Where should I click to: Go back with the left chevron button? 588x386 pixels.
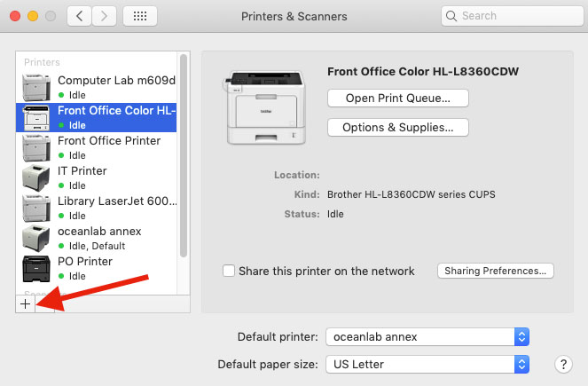click(80, 16)
